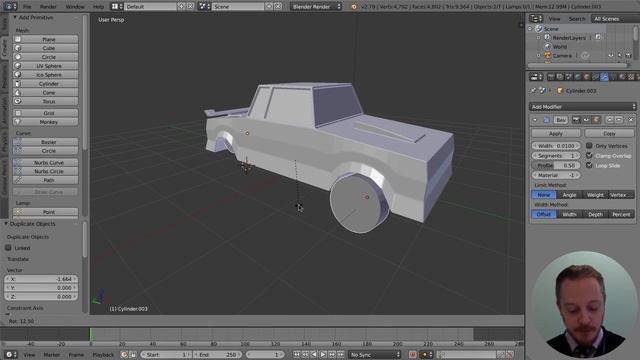Open the No Sync playback dropdown

374,355
